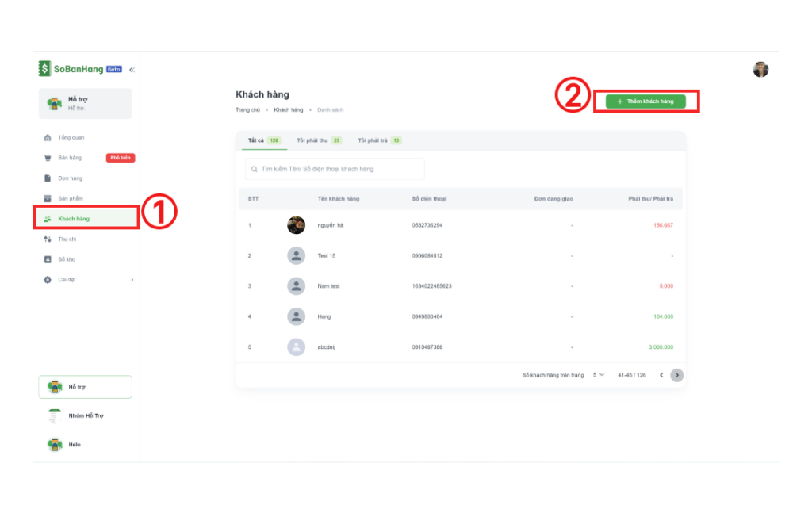
Task: Click the user profile avatar at top right
Action: click(760, 70)
